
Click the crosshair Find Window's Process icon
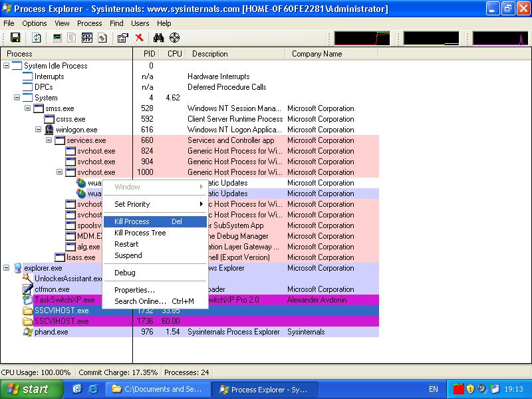[174, 38]
